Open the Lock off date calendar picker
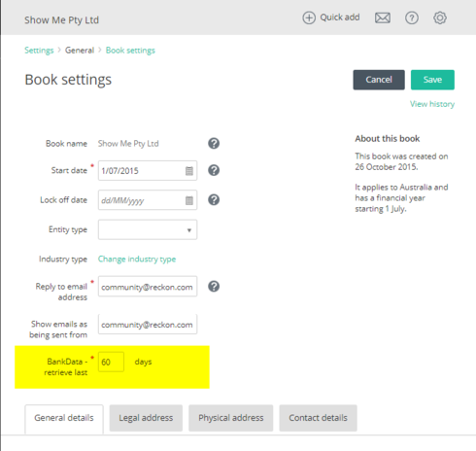 tap(189, 200)
